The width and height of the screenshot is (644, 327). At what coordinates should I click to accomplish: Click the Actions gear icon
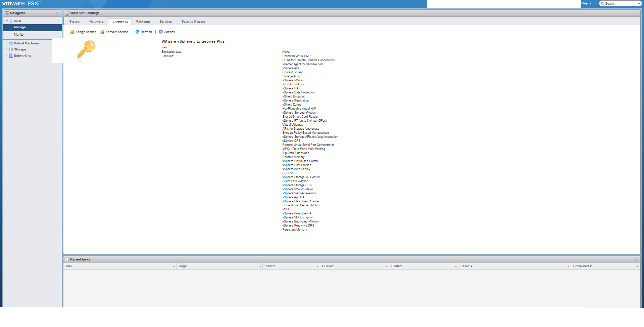click(161, 32)
